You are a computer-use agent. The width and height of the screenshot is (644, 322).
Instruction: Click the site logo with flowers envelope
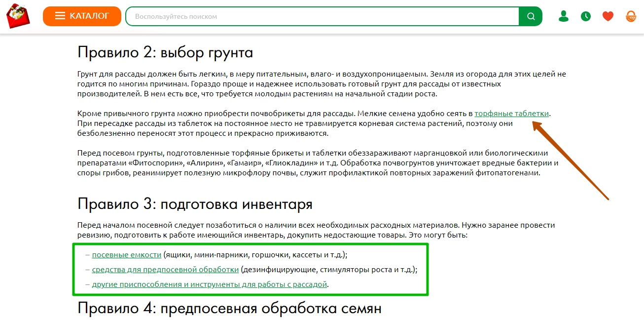18,16
